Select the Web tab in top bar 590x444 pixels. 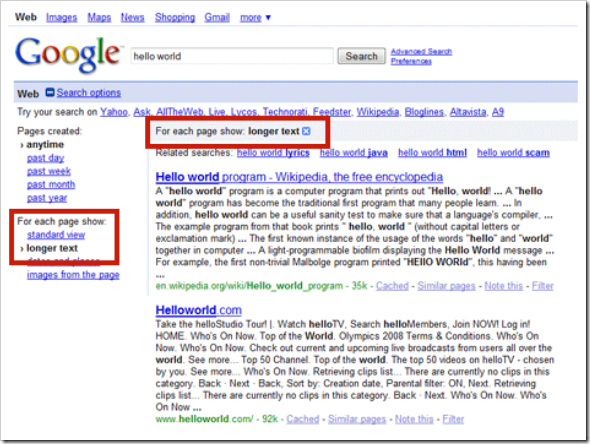tap(26, 17)
